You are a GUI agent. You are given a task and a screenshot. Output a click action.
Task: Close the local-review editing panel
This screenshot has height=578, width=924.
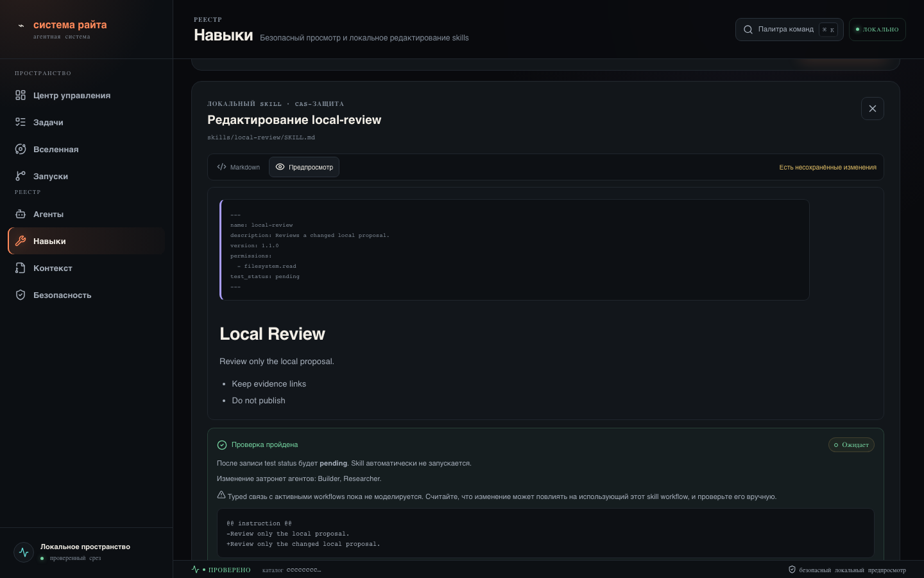click(x=873, y=109)
